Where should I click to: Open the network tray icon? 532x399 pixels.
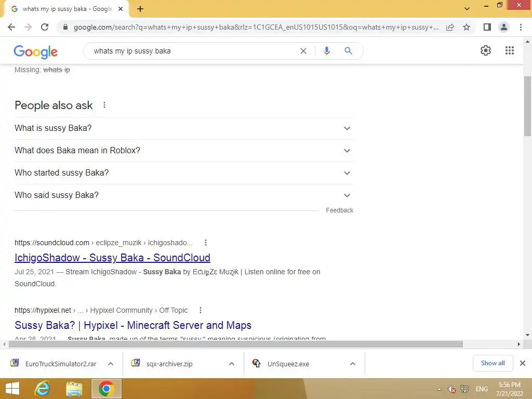pos(464,389)
